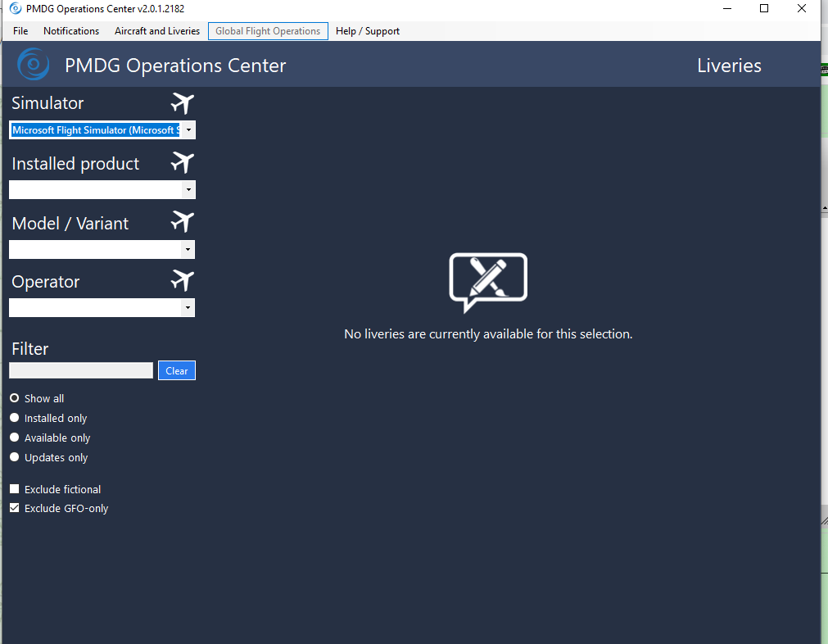Open the Simulator dropdown list

click(188, 130)
